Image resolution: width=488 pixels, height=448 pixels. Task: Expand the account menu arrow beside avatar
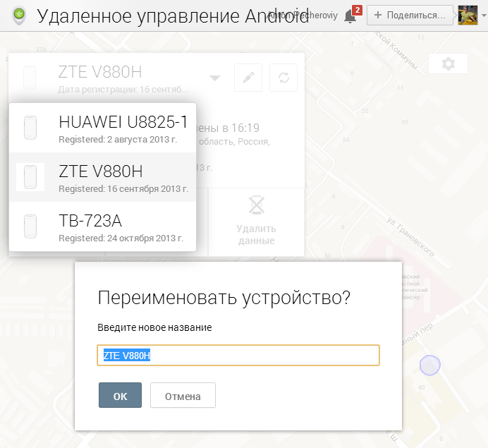coord(484,16)
